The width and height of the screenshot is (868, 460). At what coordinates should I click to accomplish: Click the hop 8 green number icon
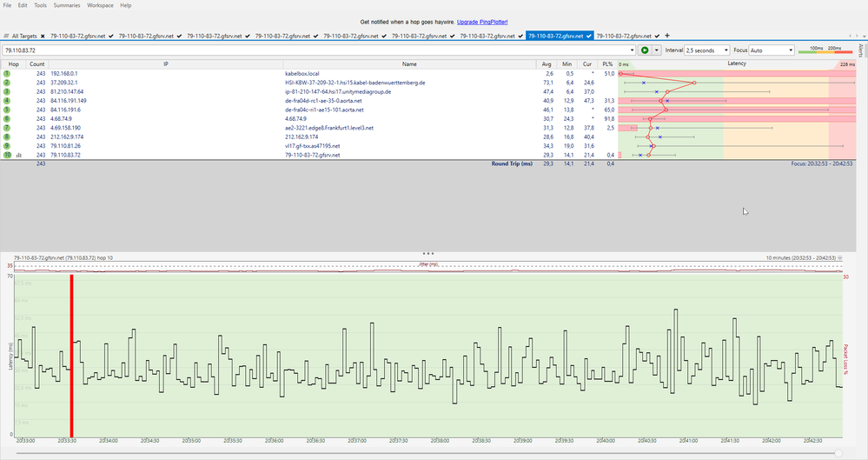(x=7, y=137)
